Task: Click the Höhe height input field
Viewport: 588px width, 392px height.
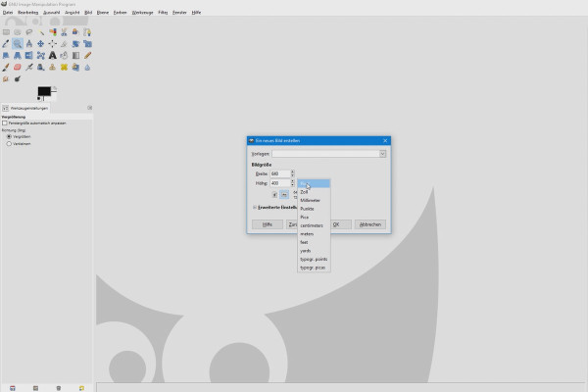Action: pos(279,183)
